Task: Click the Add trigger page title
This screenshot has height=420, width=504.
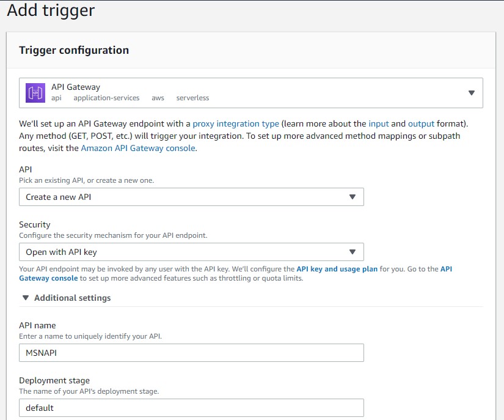Action: tap(51, 10)
